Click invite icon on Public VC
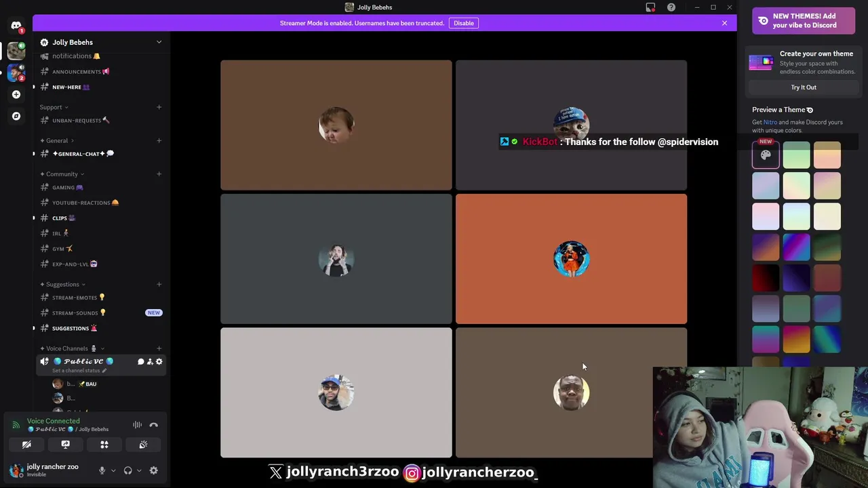Screen dimensions: 868x488 click(150, 362)
